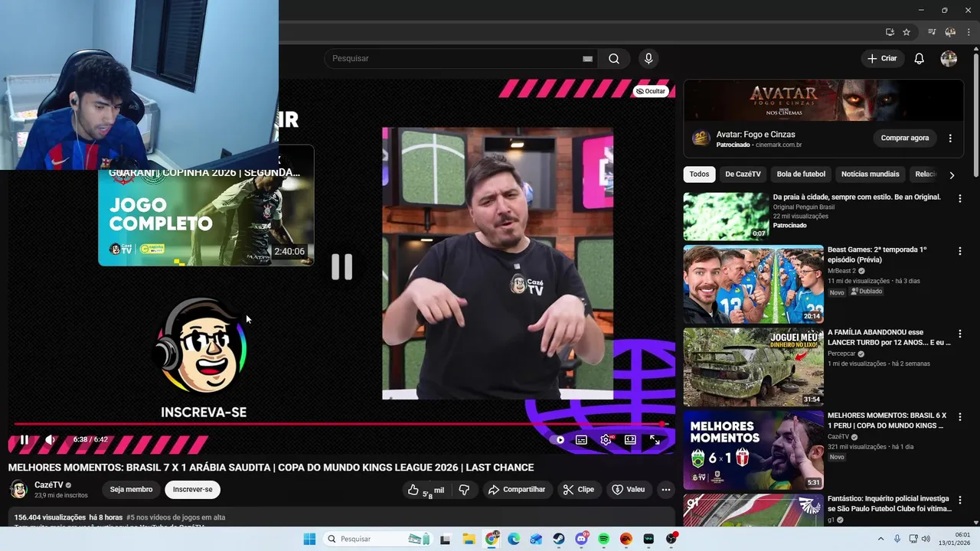
Task: Click the Inscrever-se subscribe button
Action: coord(192,490)
